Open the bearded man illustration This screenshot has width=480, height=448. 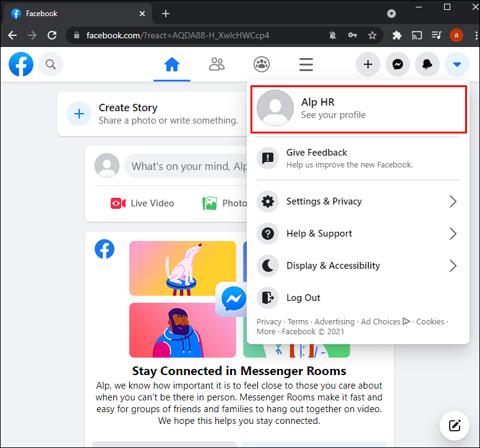182,330
